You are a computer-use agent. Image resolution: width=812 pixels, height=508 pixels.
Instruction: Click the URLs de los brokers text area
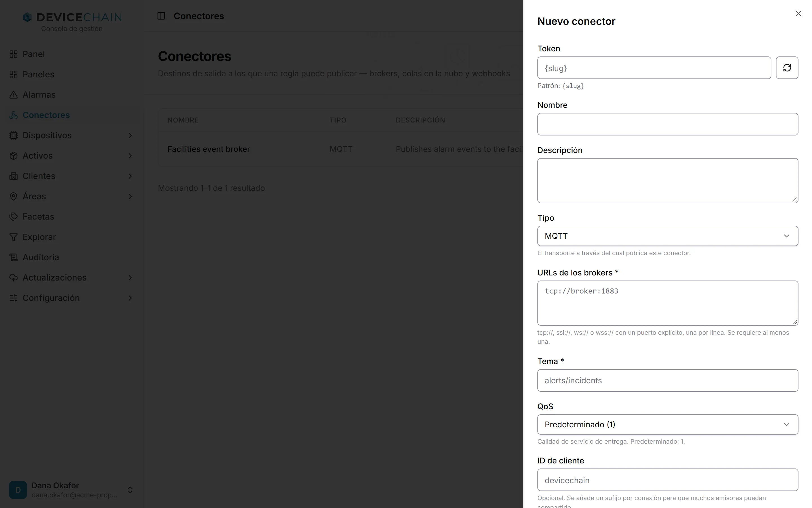coord(667,303)
